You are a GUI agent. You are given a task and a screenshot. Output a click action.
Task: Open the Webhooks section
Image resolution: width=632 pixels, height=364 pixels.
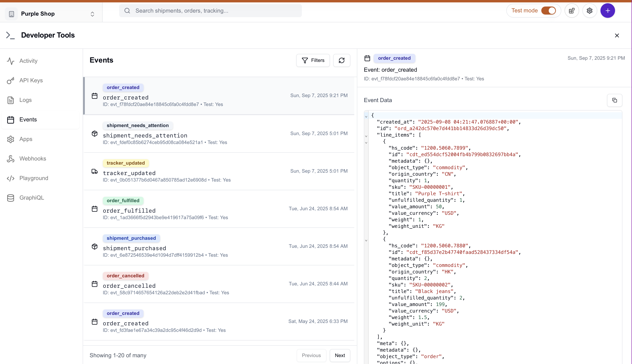coord(33,159)
